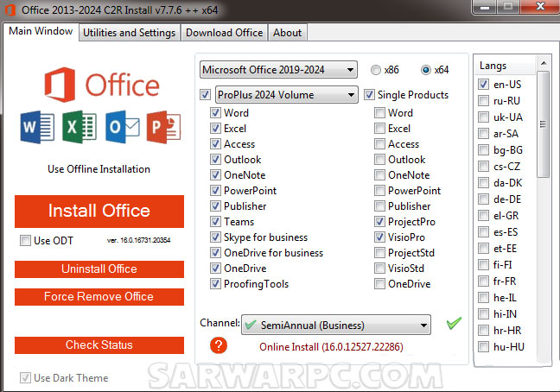The height and width of the screenshot is (392, 560).
Task: Check the uk-UA language
Action: pyautogui.click(x=484, y=117)
